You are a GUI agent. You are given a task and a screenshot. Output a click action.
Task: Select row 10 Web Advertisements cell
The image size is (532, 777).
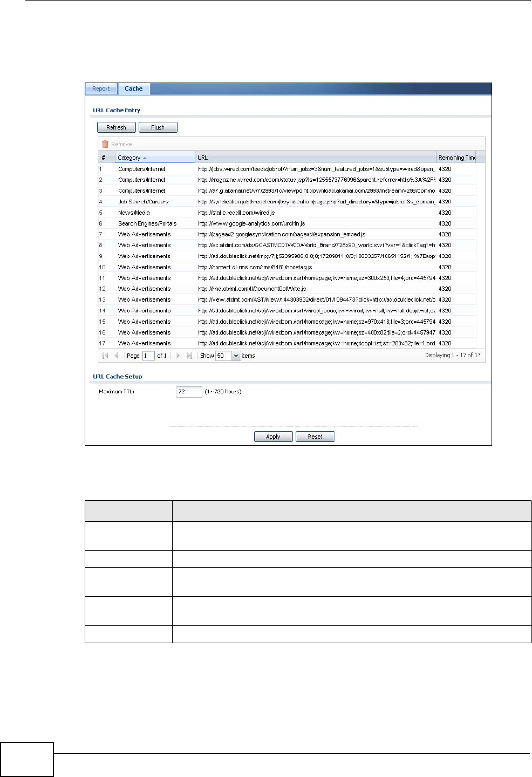[x=144, y=267]
